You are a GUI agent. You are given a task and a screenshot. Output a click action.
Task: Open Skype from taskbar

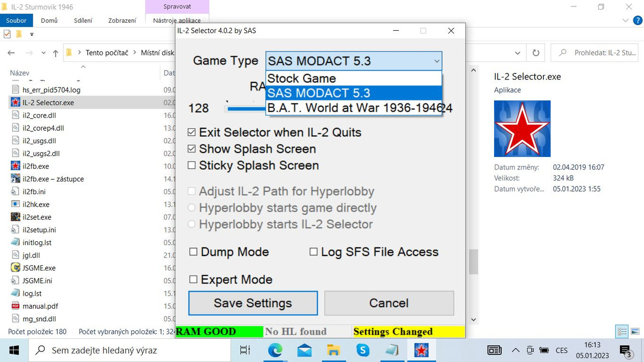click(x=363, y=350)
